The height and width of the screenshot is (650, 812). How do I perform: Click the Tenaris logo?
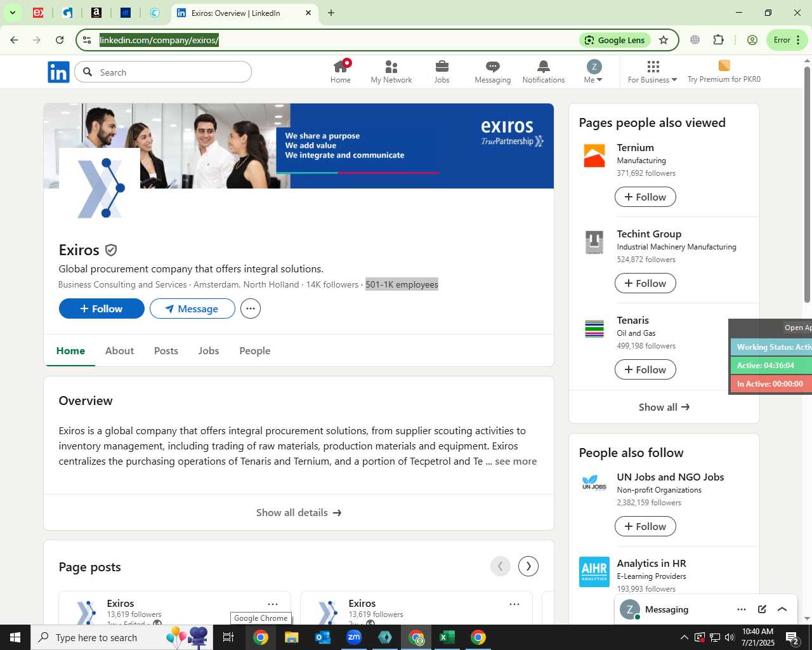[594, 329]
